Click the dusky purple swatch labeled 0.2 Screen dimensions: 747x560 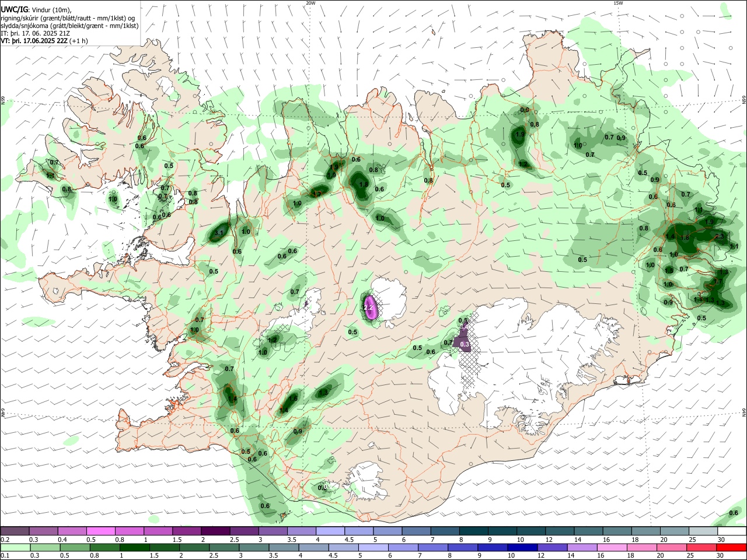pyautogui.click(x=15, y=531)
